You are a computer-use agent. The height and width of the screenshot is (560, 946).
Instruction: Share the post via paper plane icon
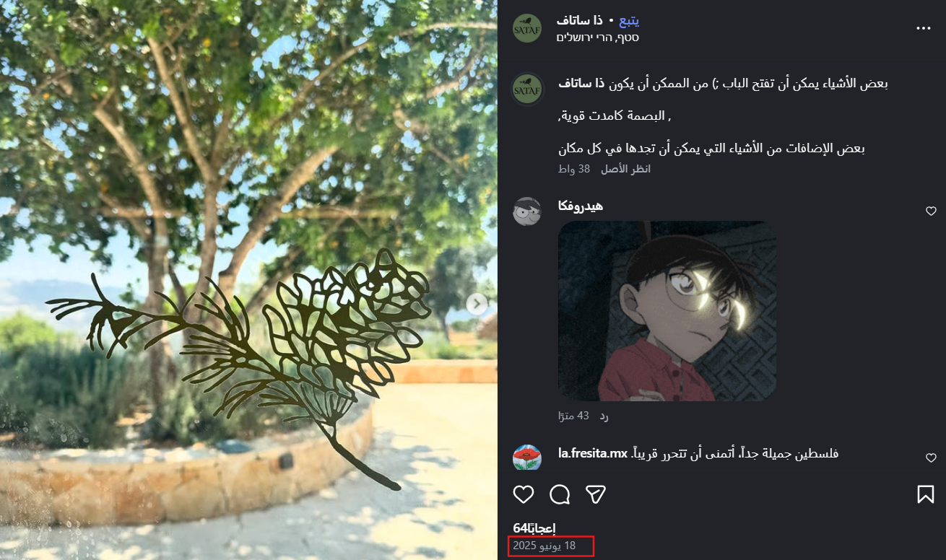click(x=595, y=494)
